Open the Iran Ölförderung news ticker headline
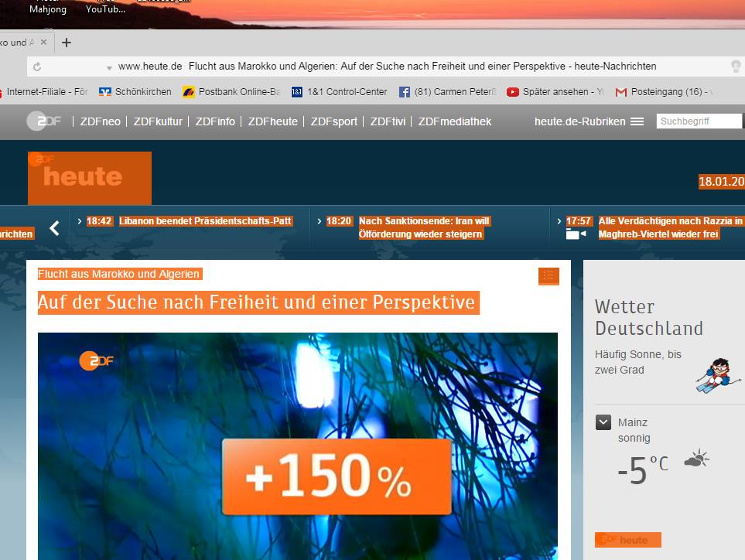 click(423, 227)
